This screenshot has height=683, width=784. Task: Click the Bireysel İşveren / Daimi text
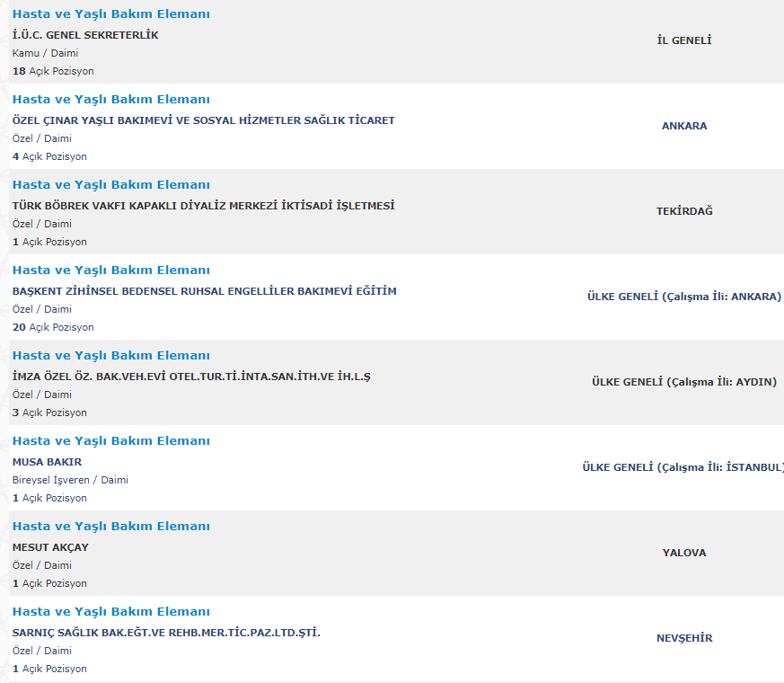click(70, 480)
